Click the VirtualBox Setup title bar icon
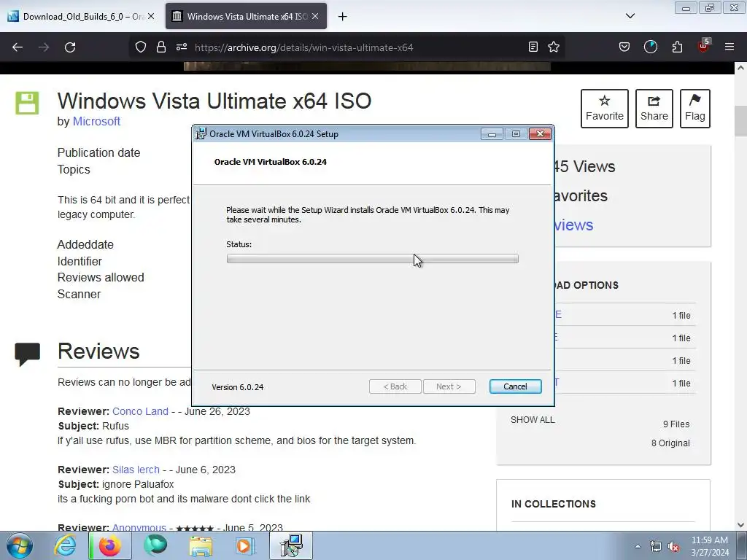The height and width of the screenshot is (560, 747). 201,134
